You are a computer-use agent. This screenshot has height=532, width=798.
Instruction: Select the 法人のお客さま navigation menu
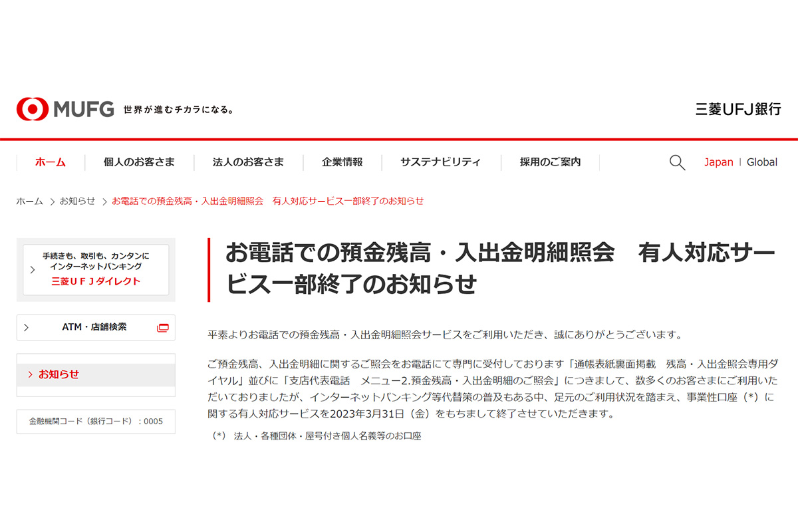point(248,162)
